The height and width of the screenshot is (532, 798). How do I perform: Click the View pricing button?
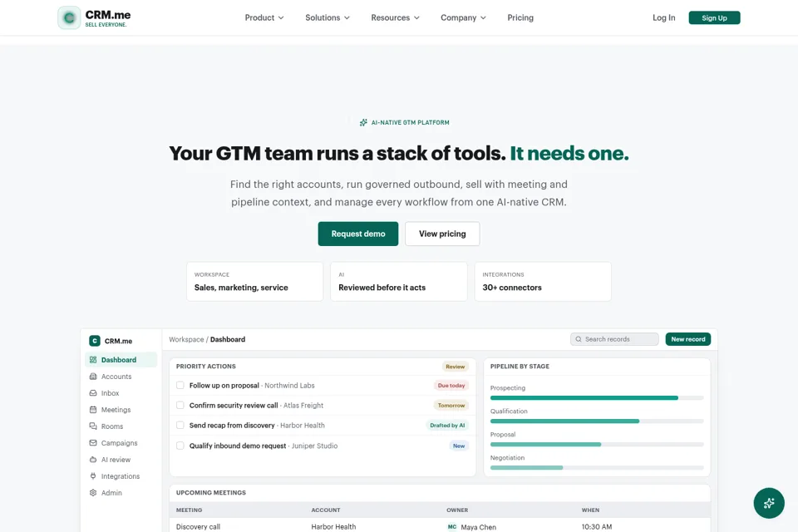pos(441,234)
